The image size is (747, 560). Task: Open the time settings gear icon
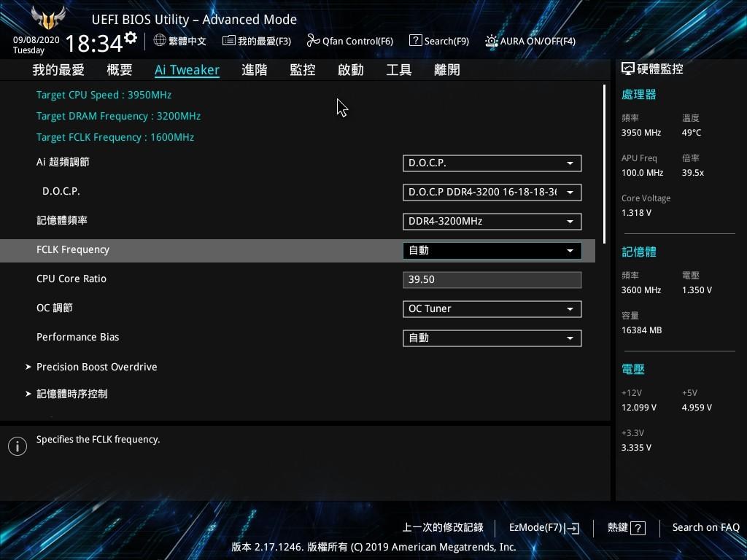click(131, 38)
